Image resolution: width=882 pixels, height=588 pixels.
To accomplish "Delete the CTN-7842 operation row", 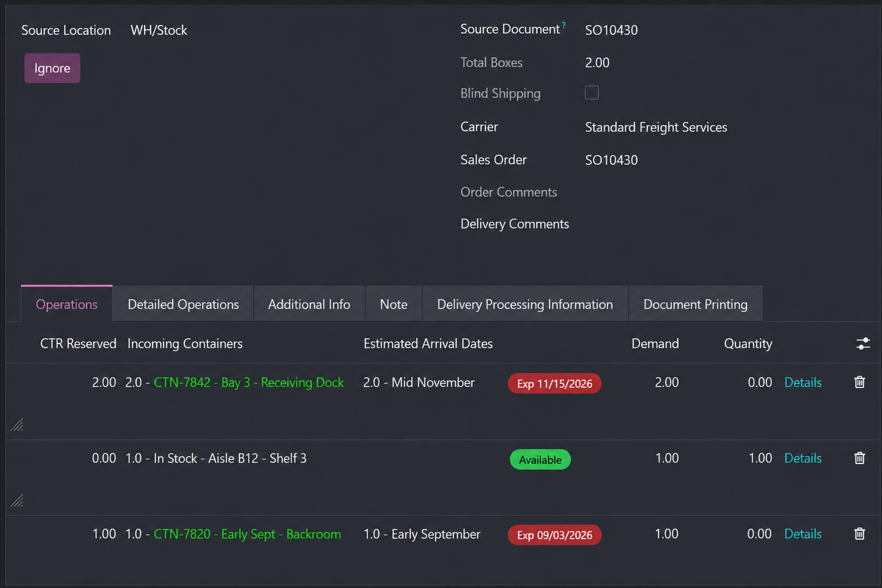I will tap(860, 382).
